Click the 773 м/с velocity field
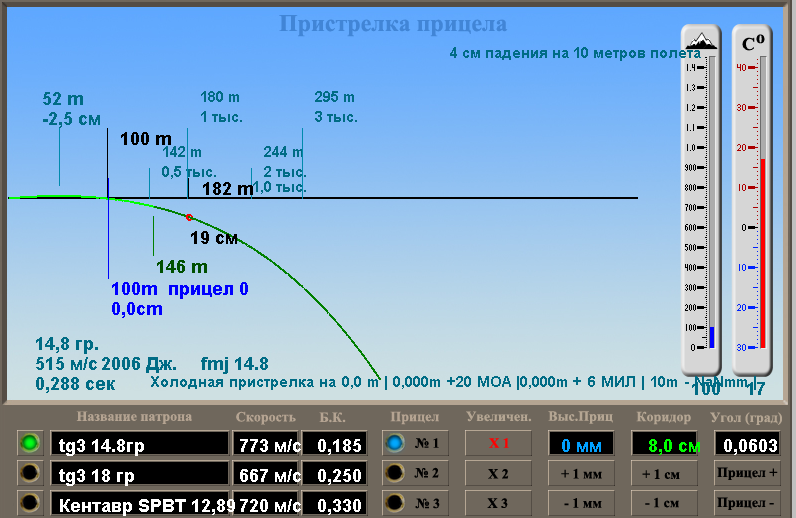 [265, 443]
